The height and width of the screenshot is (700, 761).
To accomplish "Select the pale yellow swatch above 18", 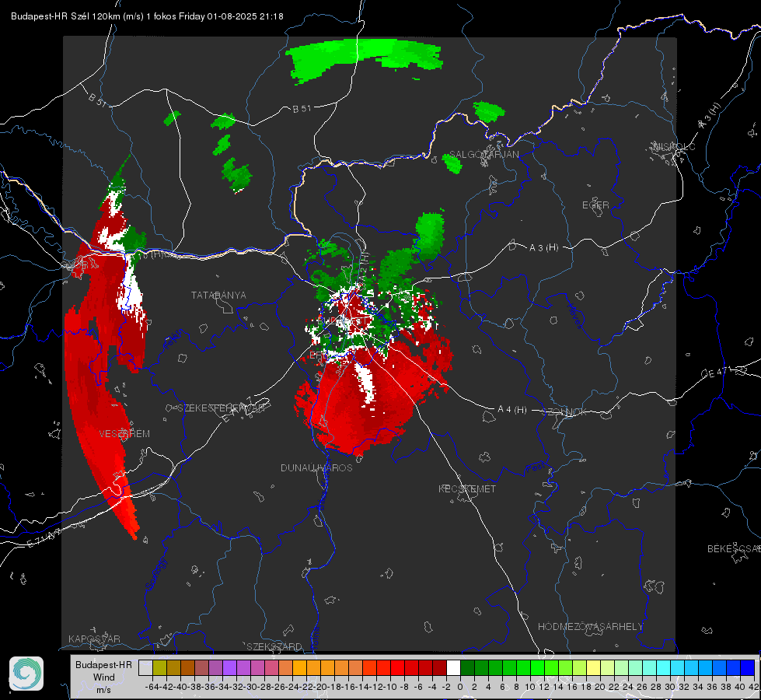I will pos(594,667).
